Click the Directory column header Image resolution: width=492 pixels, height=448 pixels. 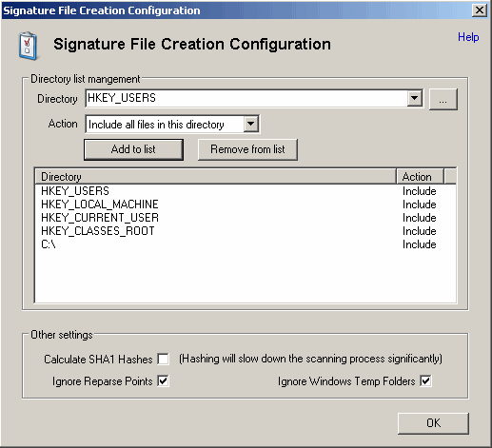[x=215, y=177]
